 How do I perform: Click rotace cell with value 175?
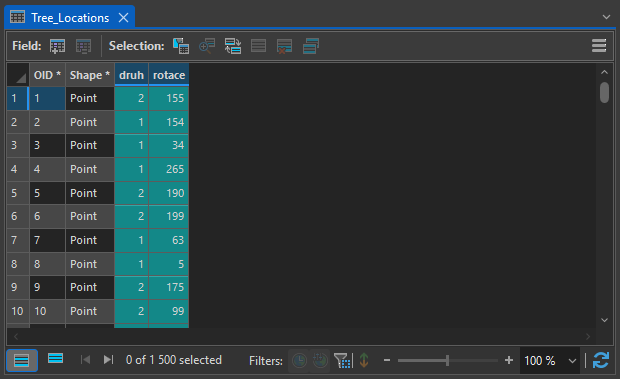[169, 287]
